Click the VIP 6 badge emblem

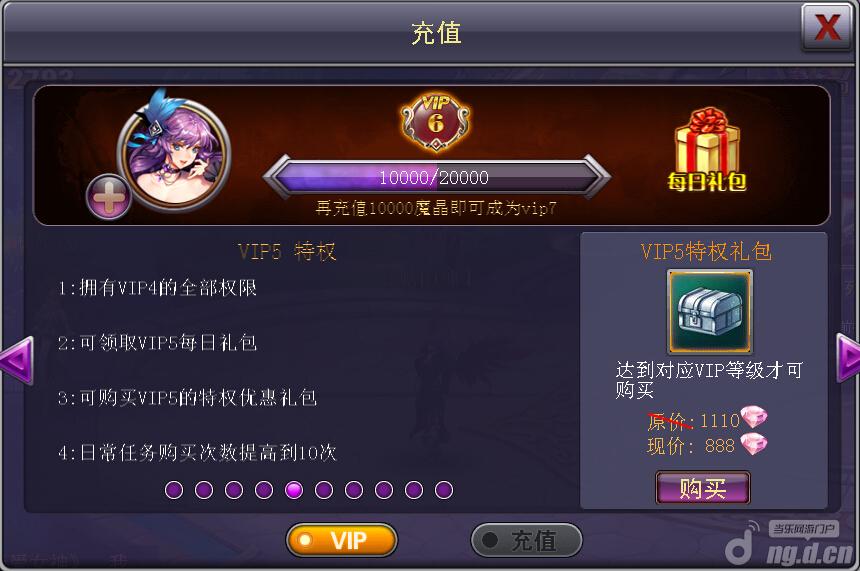(435, 122)
